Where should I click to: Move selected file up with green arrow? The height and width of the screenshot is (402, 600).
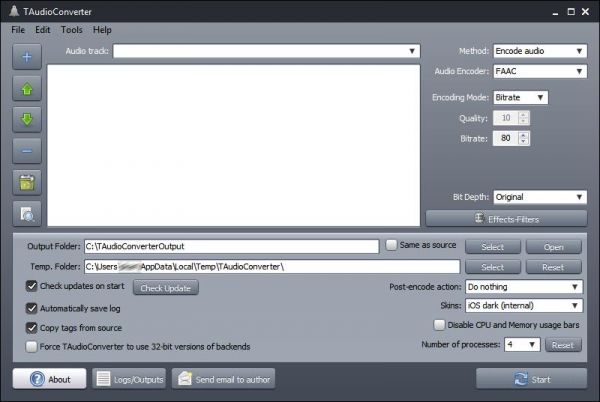pyautogui.click(x=27, y=88)
